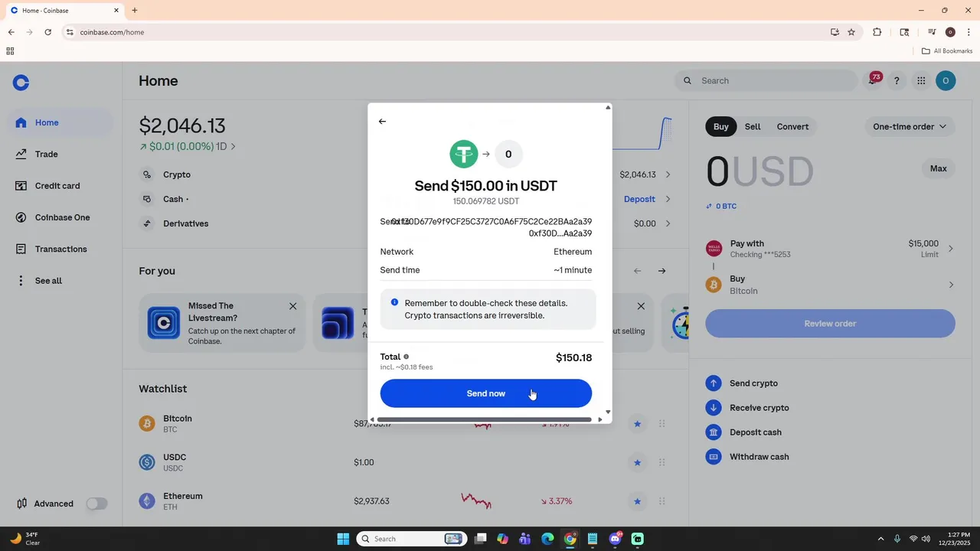Image resolution: width=980 pixels, height=551 pixels.
Task: Click For you next arrow
Action: (x=662, y=271)
